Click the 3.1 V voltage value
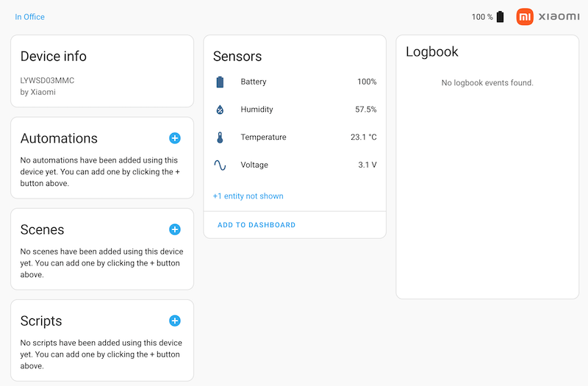The image size is (588, 386). [367, 165]
